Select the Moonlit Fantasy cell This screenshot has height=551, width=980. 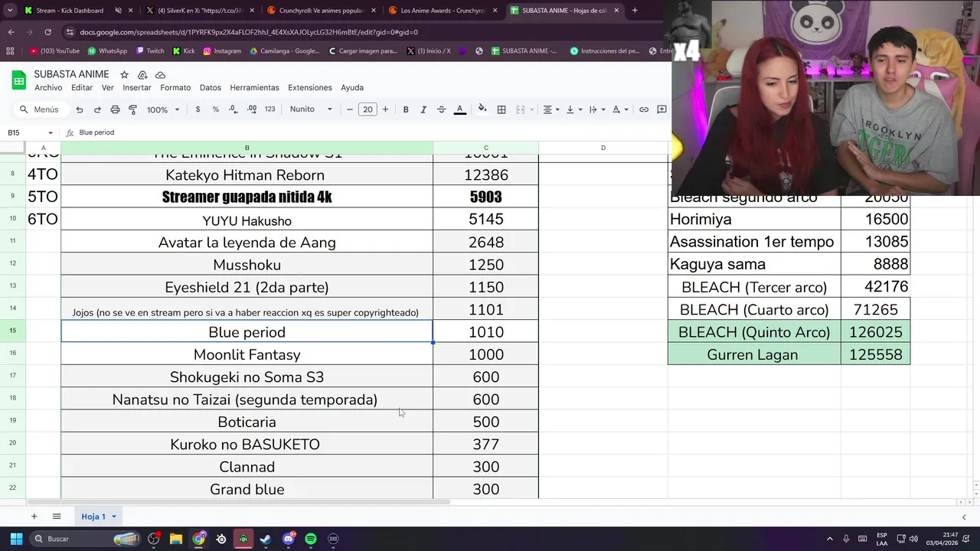pyautogui.click(x=247, y=354)
